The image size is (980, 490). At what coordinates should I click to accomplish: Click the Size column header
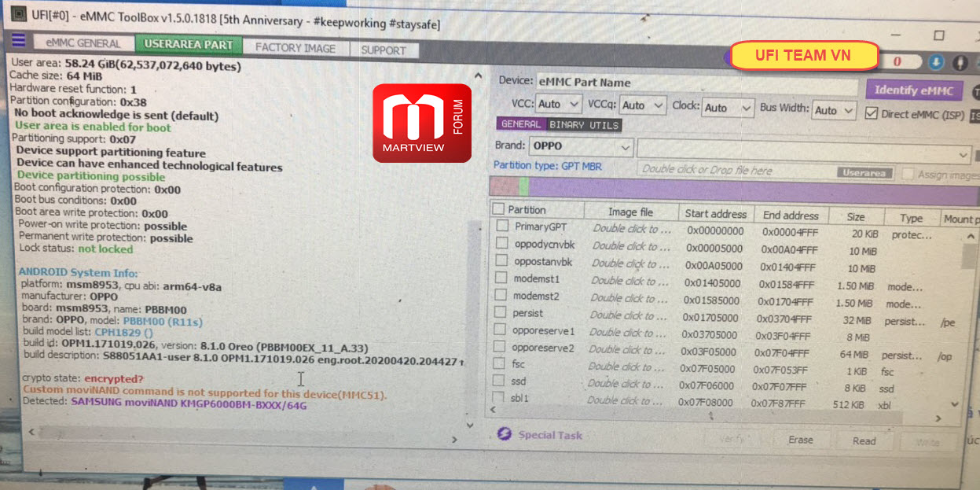pyautogui.click(x=856, y=217)
